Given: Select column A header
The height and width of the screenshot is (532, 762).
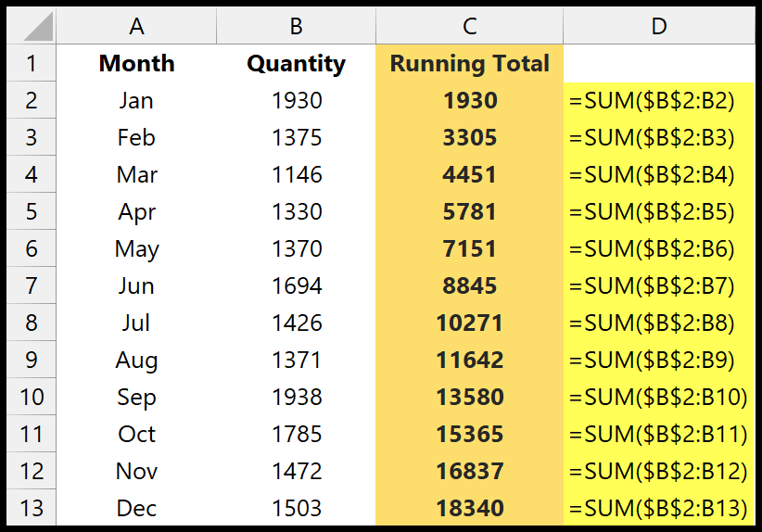Looking at the screenshot, I should pyautogui.click(x=136, y=26).
